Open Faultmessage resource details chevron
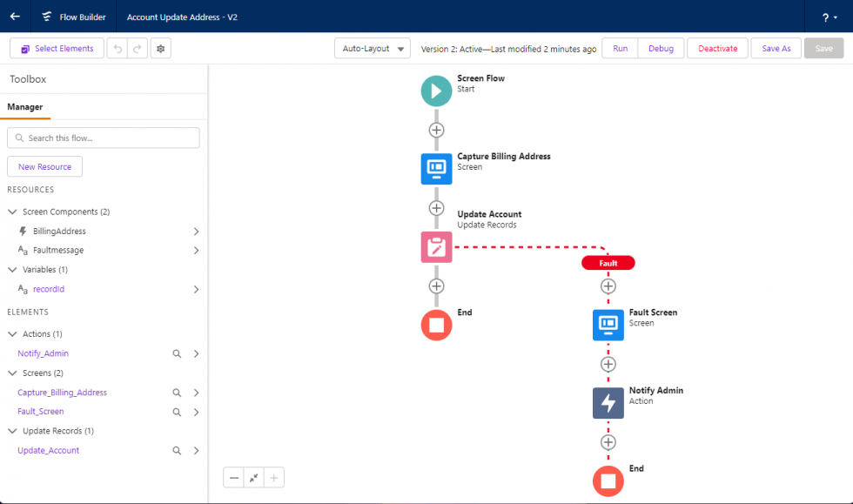The image size is (853, 504). coord(197,251)
